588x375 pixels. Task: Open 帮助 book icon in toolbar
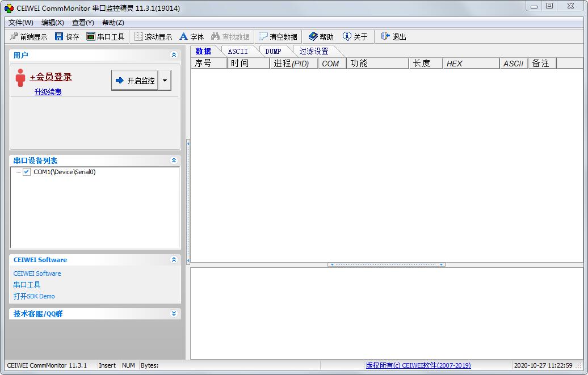(313, 36)
